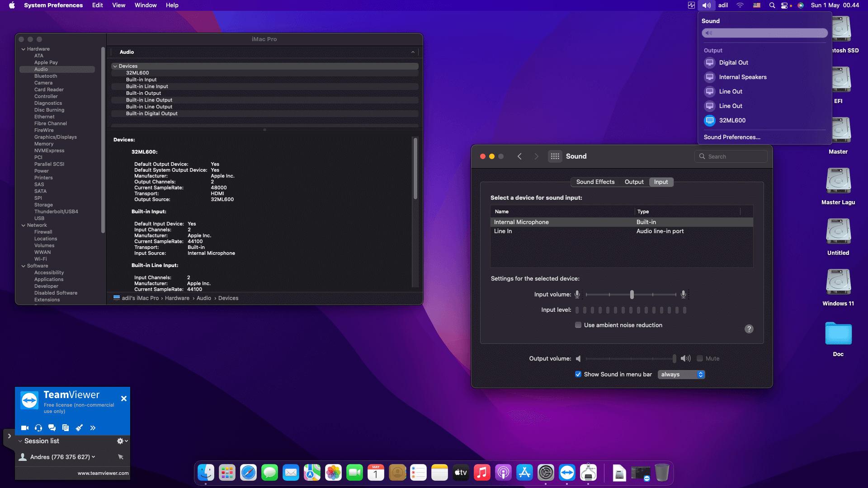Open Launchpad from the Dock
This screenshot has height=488, width=868.
(x=227, y=473)
